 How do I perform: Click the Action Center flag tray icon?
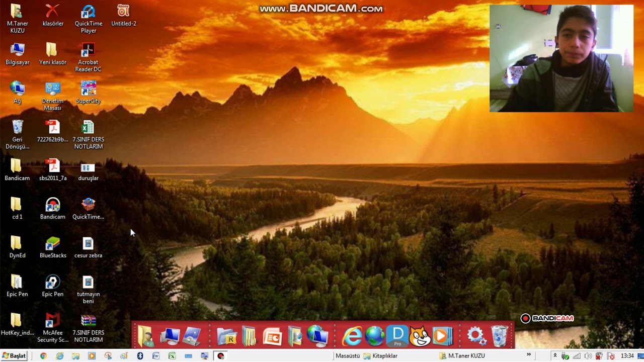tap(610, 356)
